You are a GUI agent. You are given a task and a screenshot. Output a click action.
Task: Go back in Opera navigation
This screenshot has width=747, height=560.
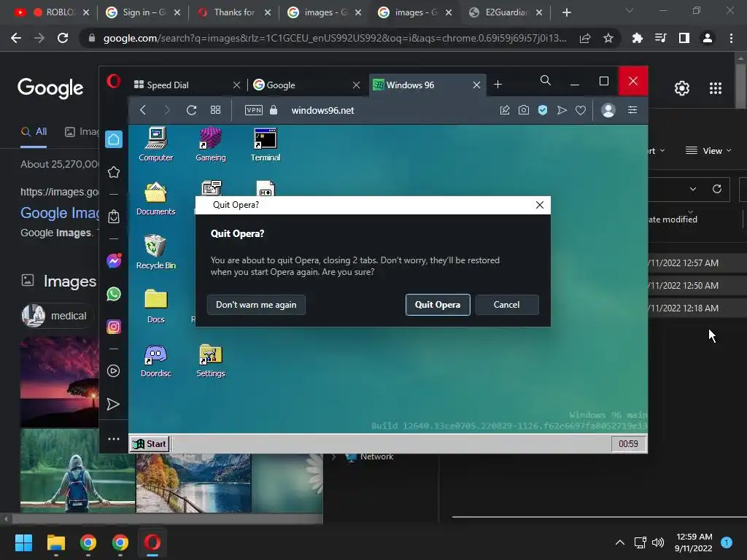point(143,110)
